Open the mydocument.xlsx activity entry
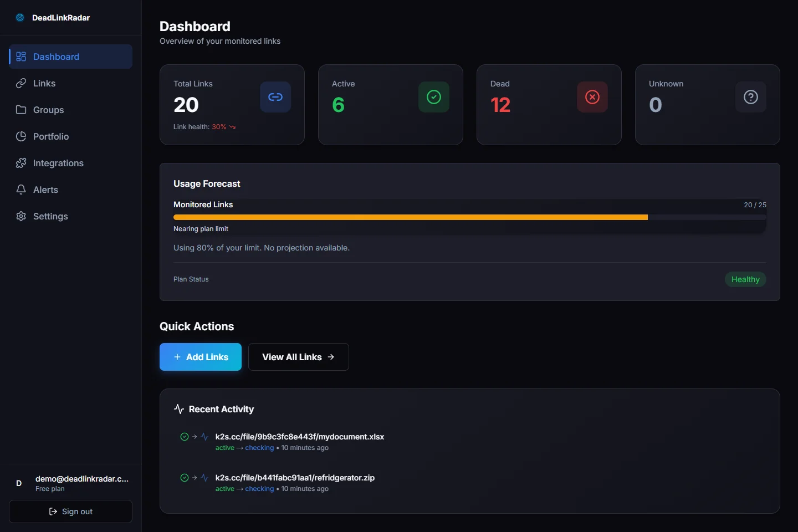 pyautogui.click(x=299, y=437)
